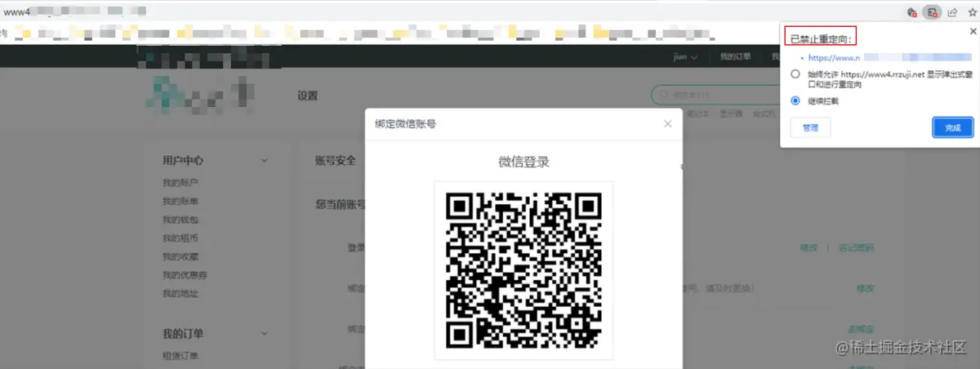This screenshot has width=980, height=369.
Task: Click the 管理 button in popup
Action: pos(810,128)
